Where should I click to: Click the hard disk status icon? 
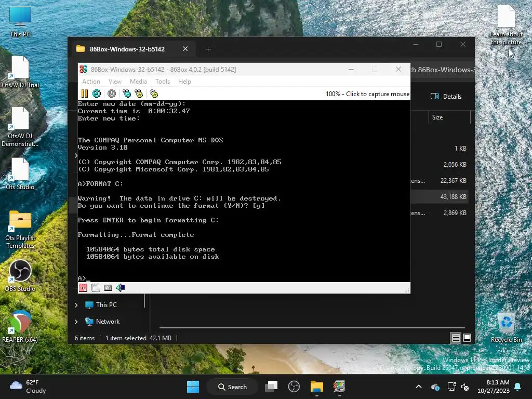[x=108, y=288]
